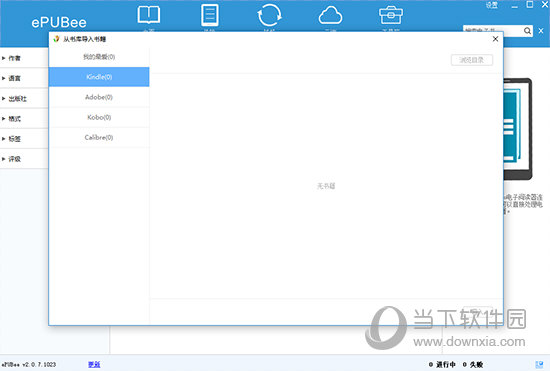Viewport: 550px width, 371px height.
Task: Expand the 作者 author filter
Action: click(x=24, y=58)
